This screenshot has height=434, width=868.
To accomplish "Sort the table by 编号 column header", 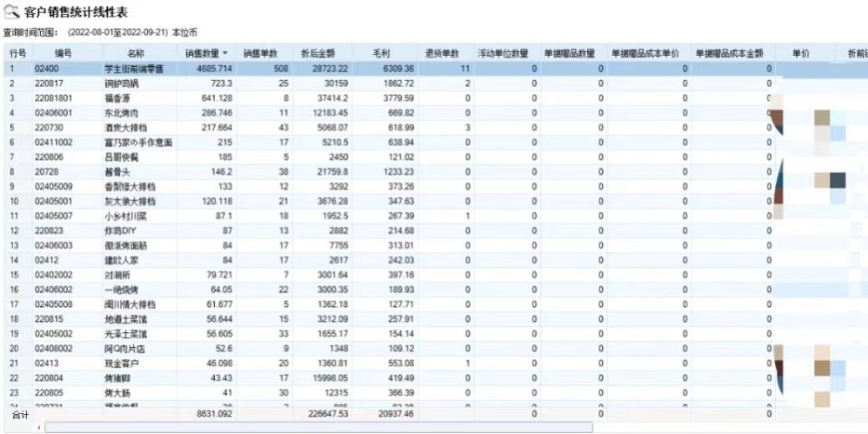I will (64, 54).
